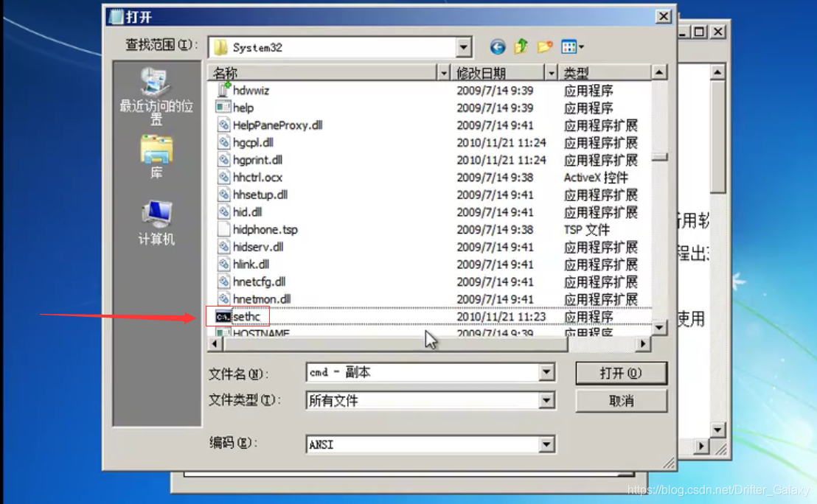Select the hhsetup.dll file icon

223,195
